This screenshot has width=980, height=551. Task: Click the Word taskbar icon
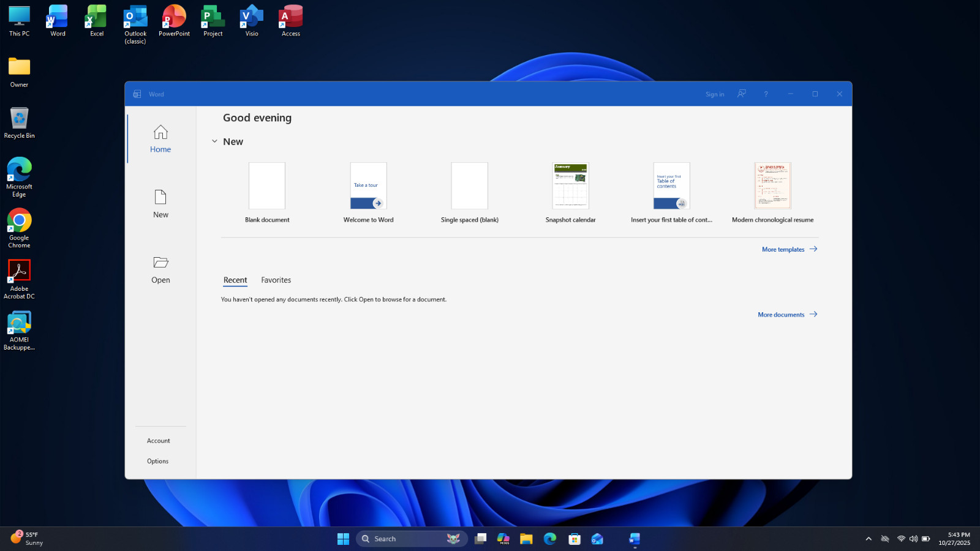point(635,539)
